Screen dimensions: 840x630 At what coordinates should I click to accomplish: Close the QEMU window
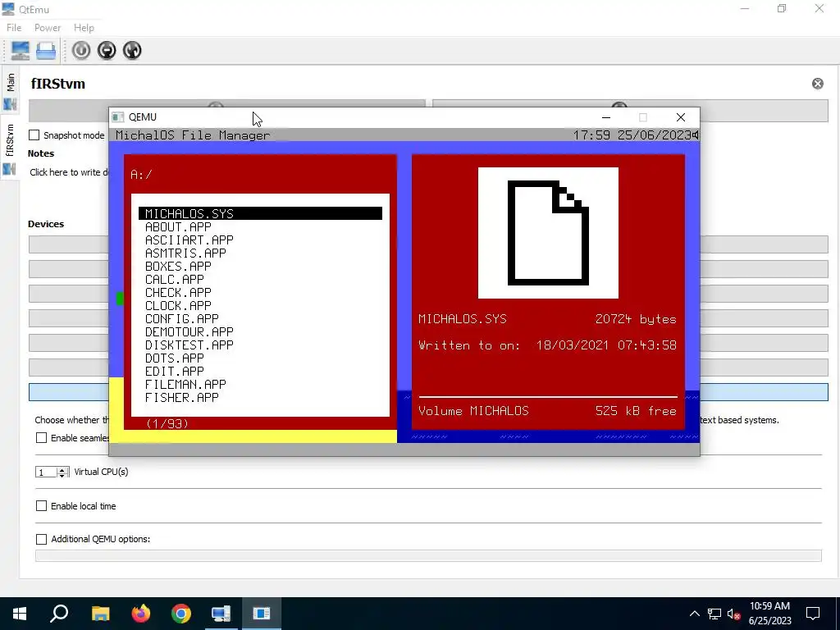680,117
